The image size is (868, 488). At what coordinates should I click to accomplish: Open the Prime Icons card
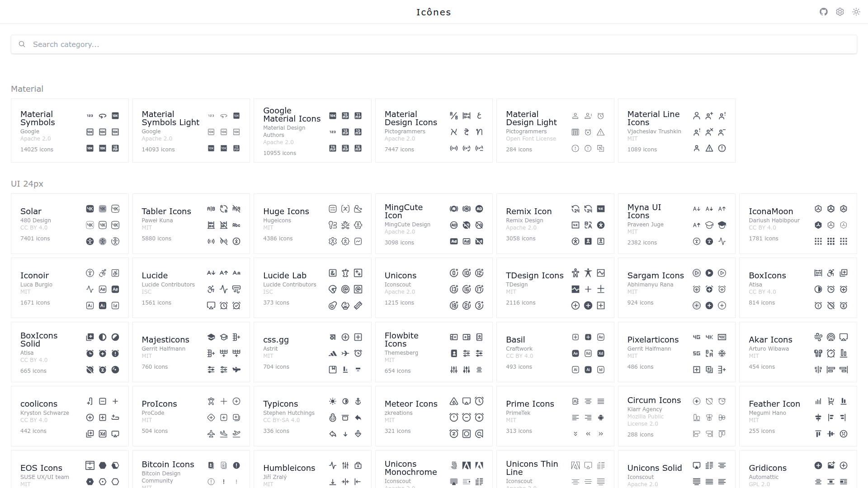click(555, 416)
